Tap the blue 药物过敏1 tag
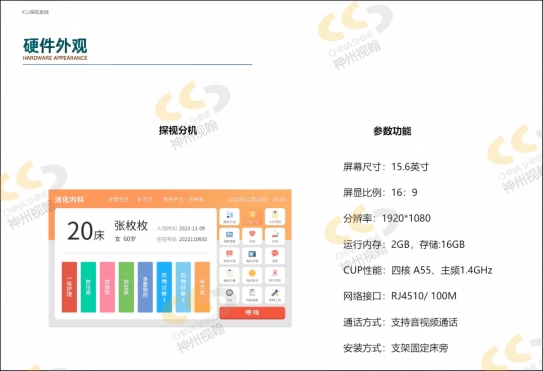 point(164,287)
